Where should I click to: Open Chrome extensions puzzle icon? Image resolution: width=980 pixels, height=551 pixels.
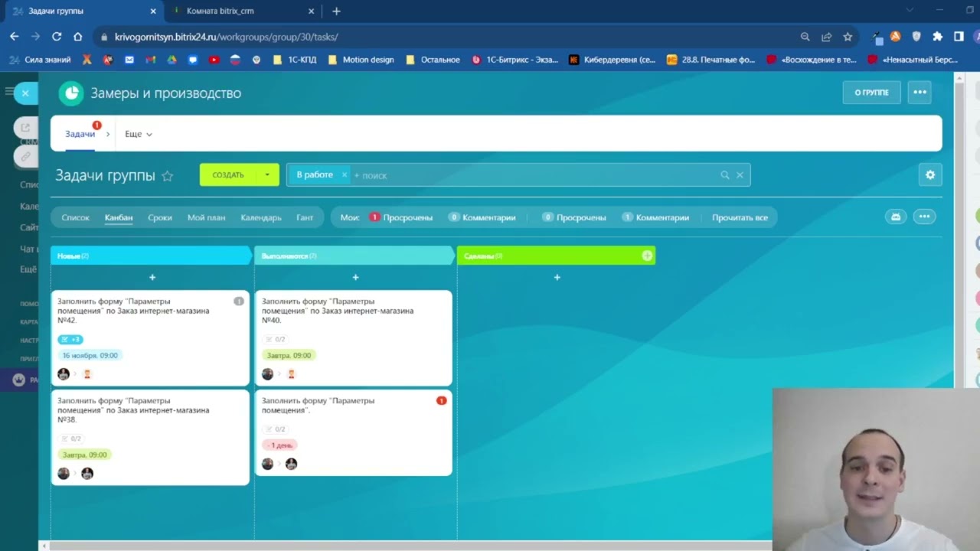[937, 36]
